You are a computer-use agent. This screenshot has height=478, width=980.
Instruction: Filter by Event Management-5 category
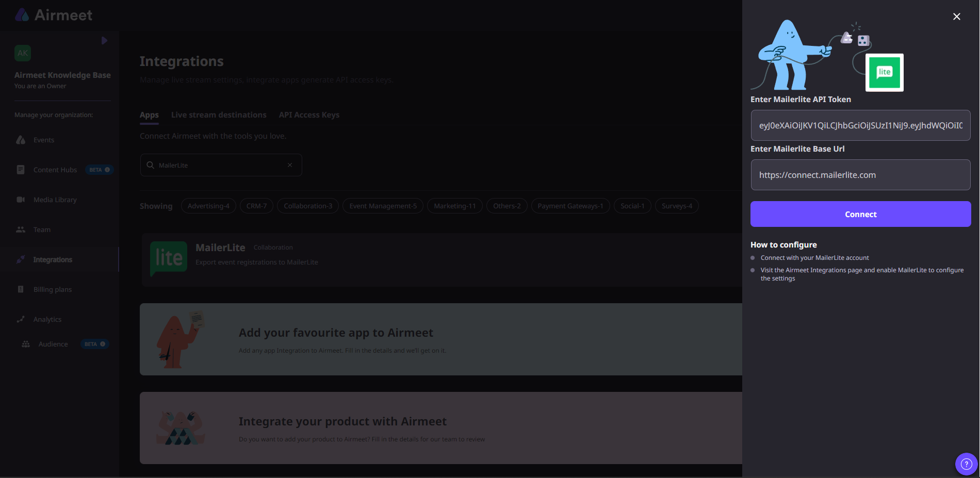point(383,206)
